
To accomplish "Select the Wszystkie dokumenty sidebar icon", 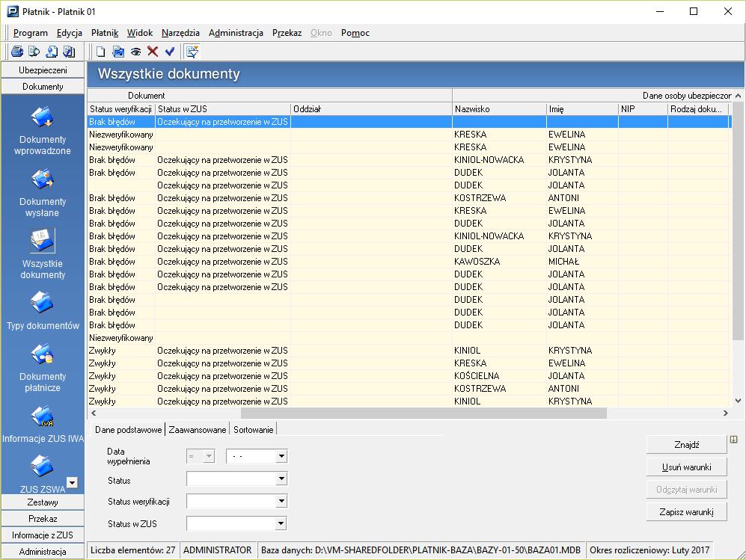I will click(x=43, y=241).
